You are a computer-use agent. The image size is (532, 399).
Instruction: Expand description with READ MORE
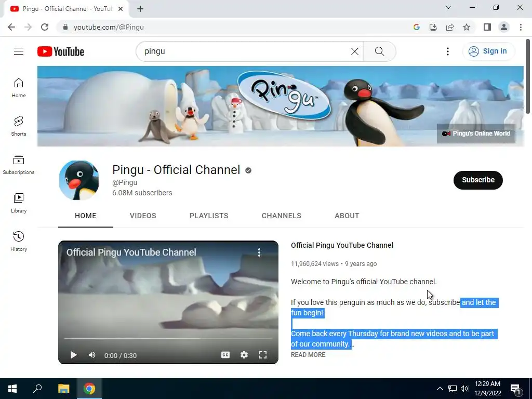pos(308,354)
